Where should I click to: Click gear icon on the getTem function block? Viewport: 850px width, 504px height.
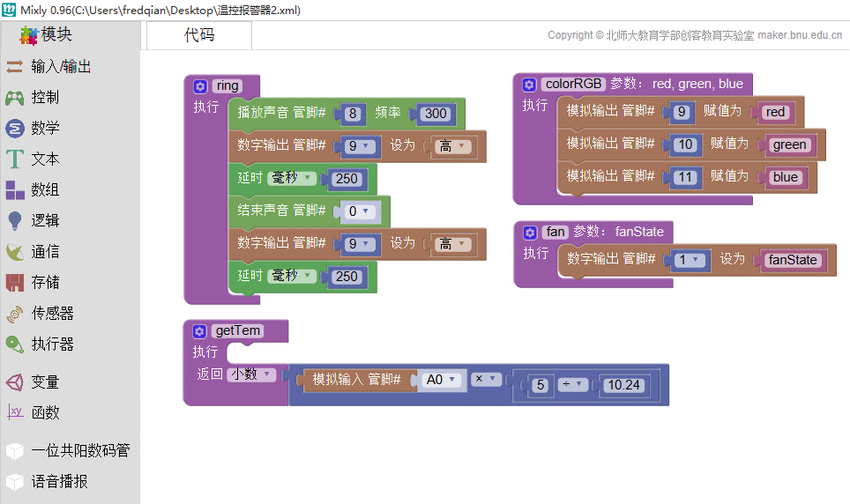[x=199, y=331]
